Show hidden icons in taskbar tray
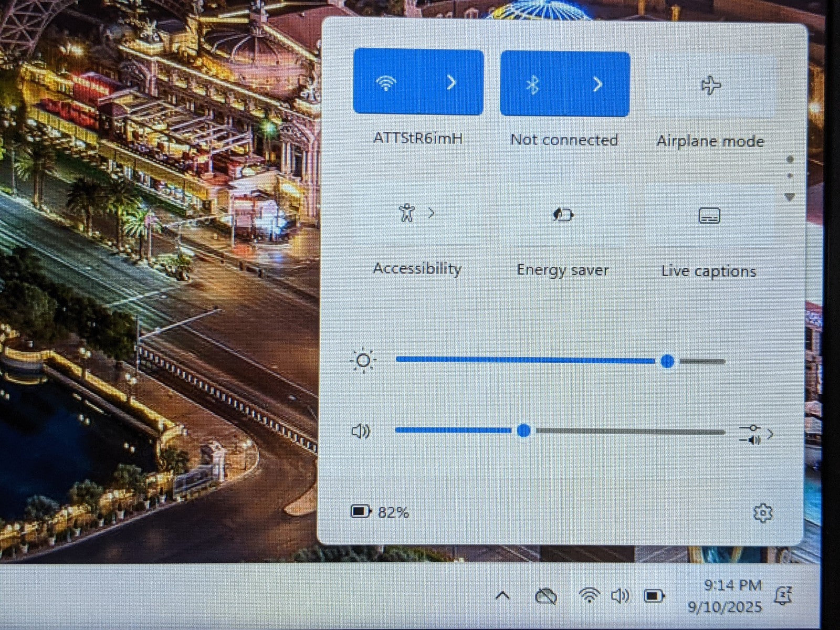Screen dimensions: 840x630 (502, 596)
